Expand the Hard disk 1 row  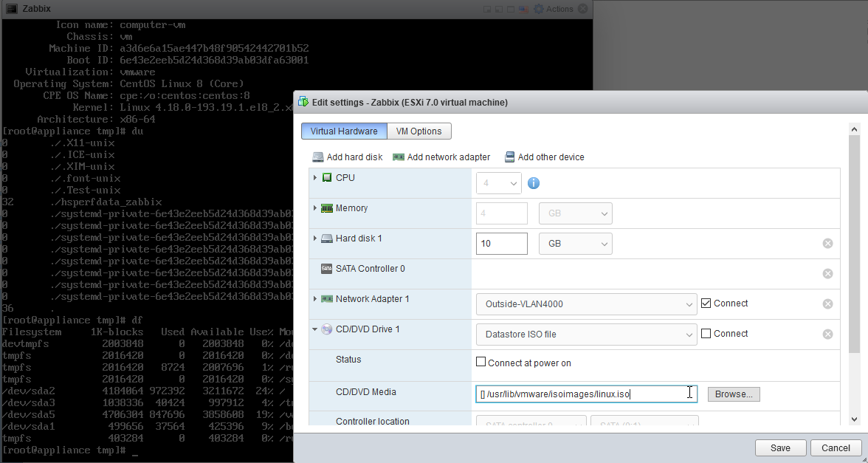315,238
